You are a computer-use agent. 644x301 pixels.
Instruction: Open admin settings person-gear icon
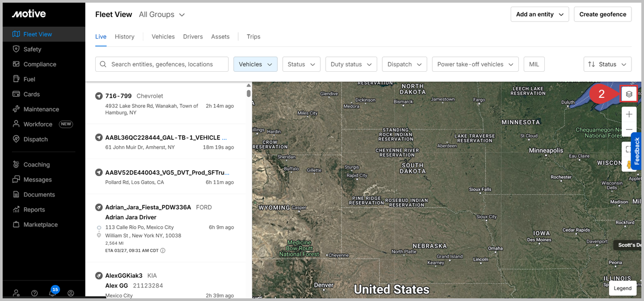point(17,293)
